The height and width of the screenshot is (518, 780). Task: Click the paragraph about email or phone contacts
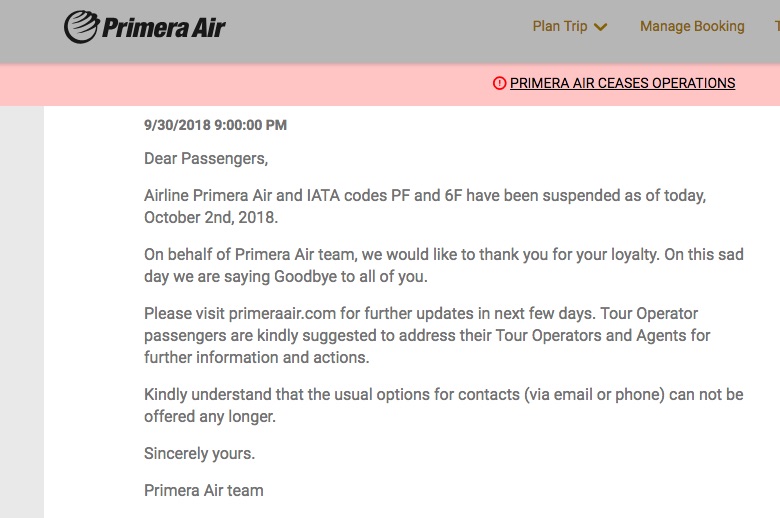pyautogui.click(x=443, y=404)
